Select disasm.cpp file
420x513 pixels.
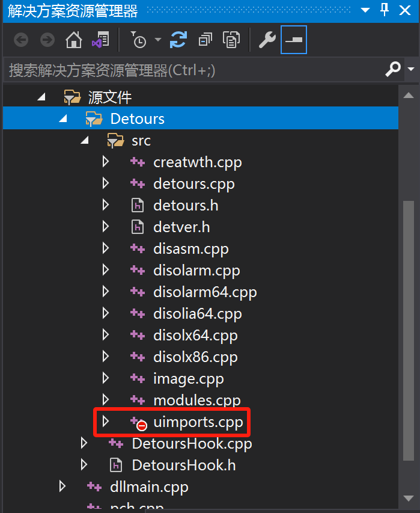(191, 249)
